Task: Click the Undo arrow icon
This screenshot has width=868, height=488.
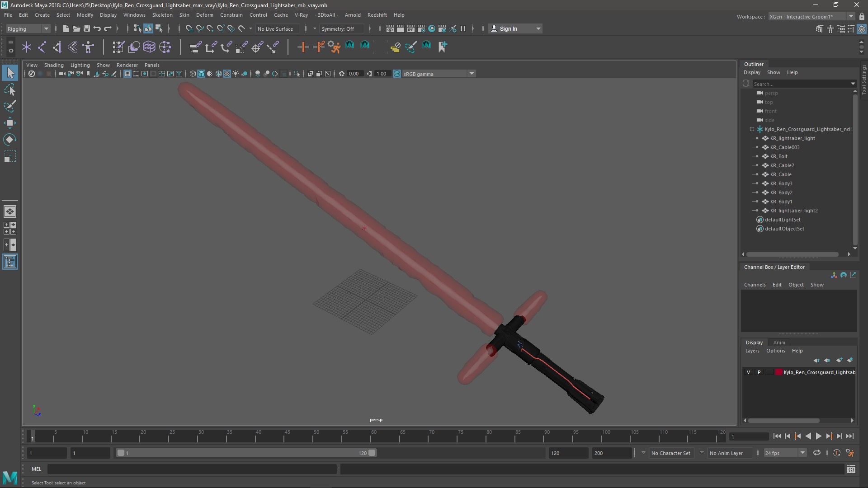Action: 97,28
